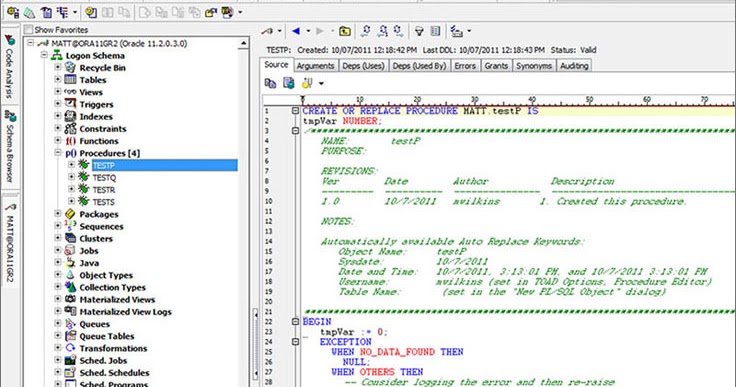This screenshot has height=387, width=736.
Task: Open the Code Analysis side tab
Action: [9, 67]
